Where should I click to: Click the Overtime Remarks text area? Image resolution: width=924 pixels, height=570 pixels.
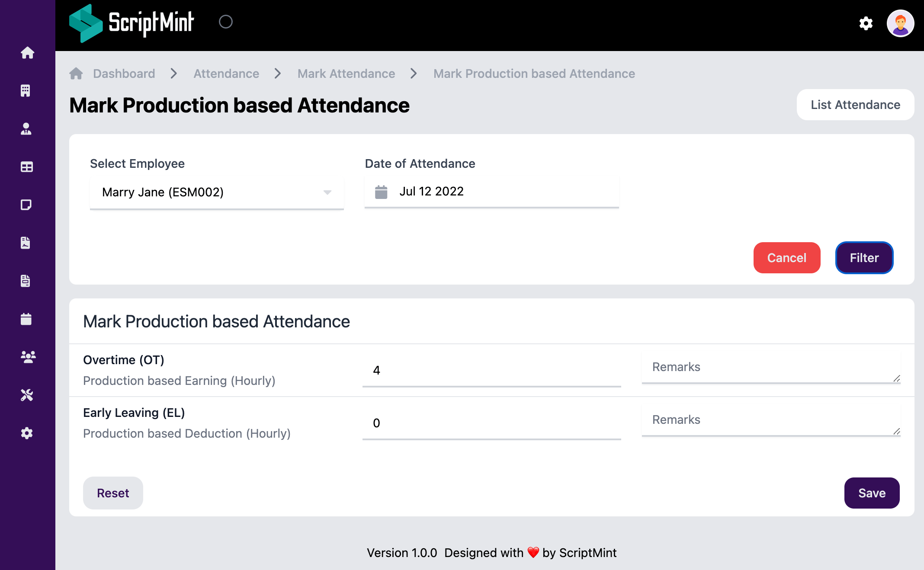point(770,367)
